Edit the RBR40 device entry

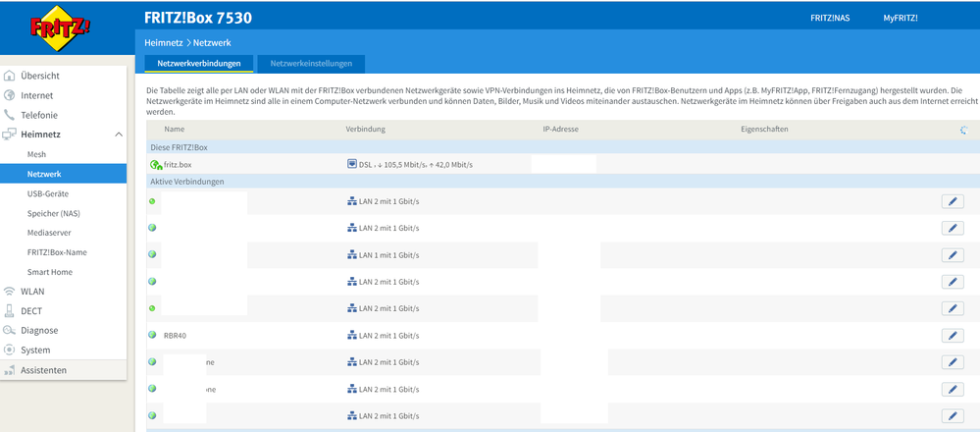952,335
